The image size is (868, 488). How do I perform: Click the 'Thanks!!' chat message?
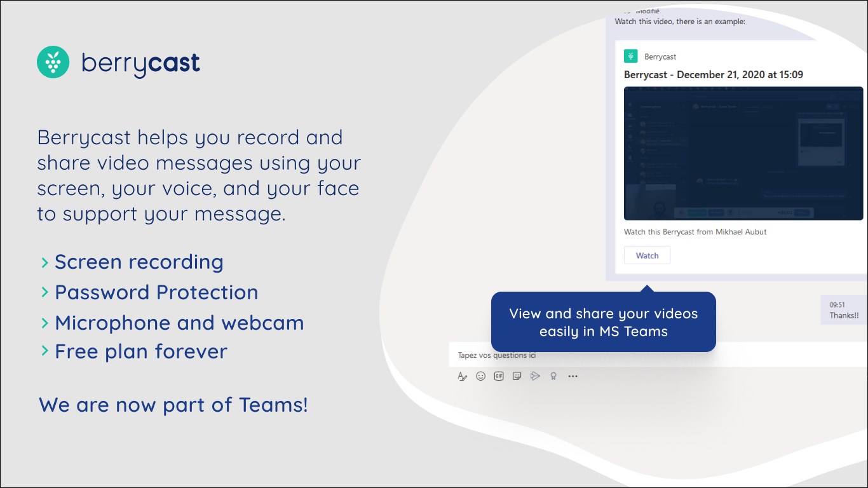click(x=844, y=315)
